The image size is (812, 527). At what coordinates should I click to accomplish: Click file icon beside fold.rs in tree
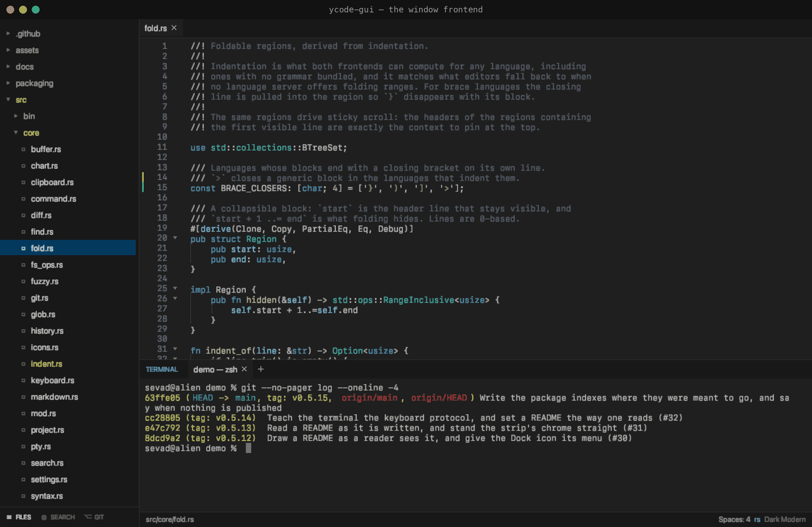tap(24, 248)
